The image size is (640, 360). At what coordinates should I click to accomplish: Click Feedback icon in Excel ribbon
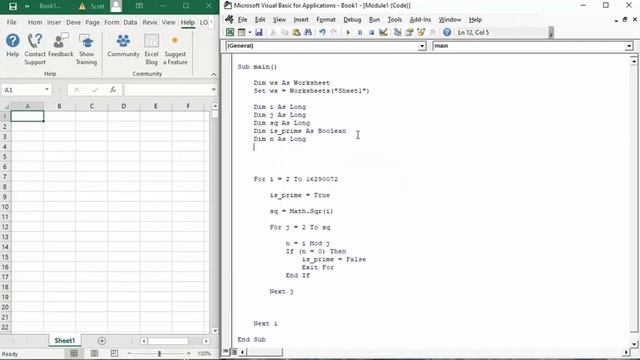[x=61, y=45]
